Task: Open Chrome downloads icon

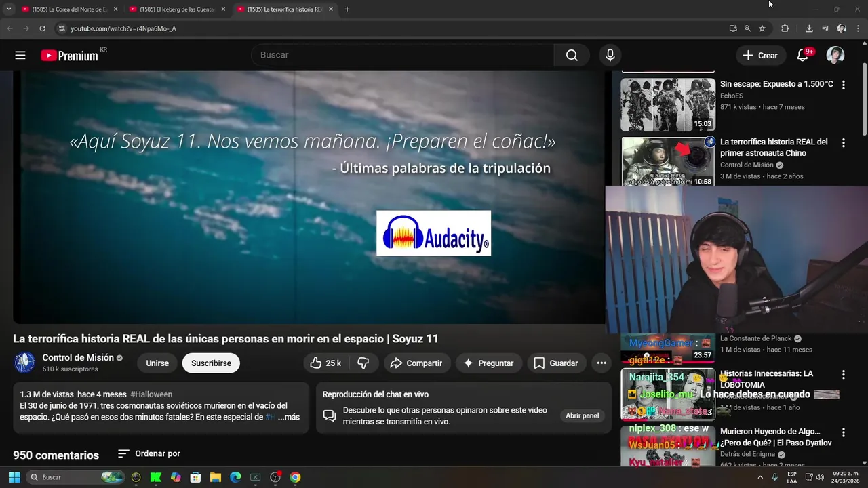Action: tap(809, 28)
